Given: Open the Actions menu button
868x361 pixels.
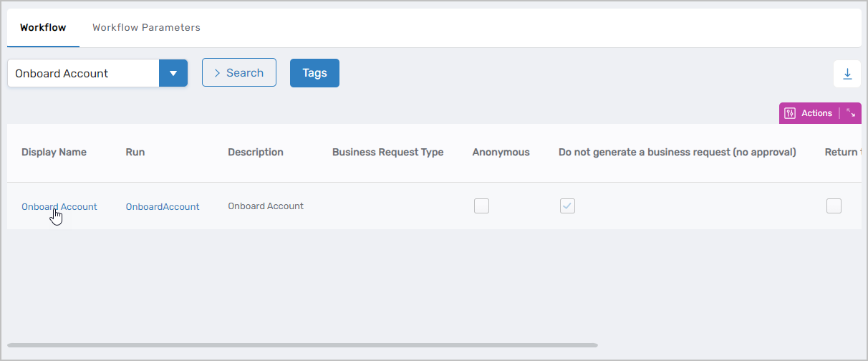Looking at the screenshot, I should (x=809, y=113).
